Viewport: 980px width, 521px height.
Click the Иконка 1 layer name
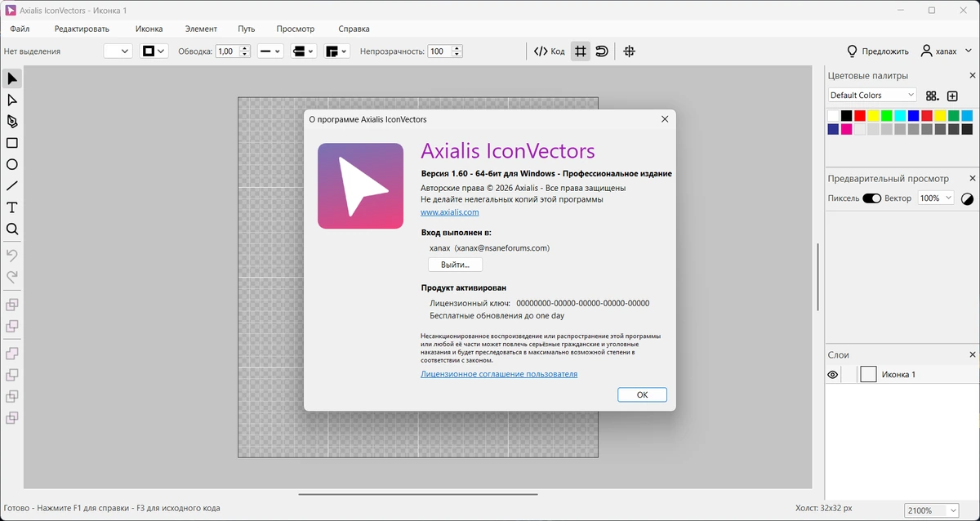898,375
